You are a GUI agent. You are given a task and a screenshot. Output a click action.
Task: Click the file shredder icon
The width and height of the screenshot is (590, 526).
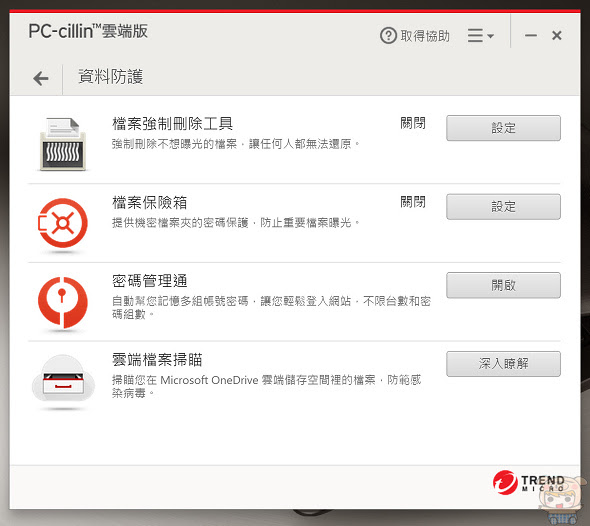[63, 144]
